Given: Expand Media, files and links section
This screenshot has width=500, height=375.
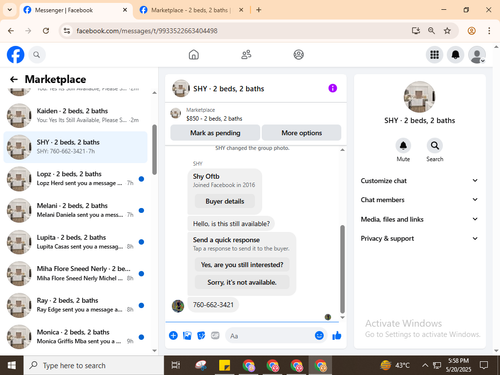Looking at the screenshot, I should tap(419, 219).
